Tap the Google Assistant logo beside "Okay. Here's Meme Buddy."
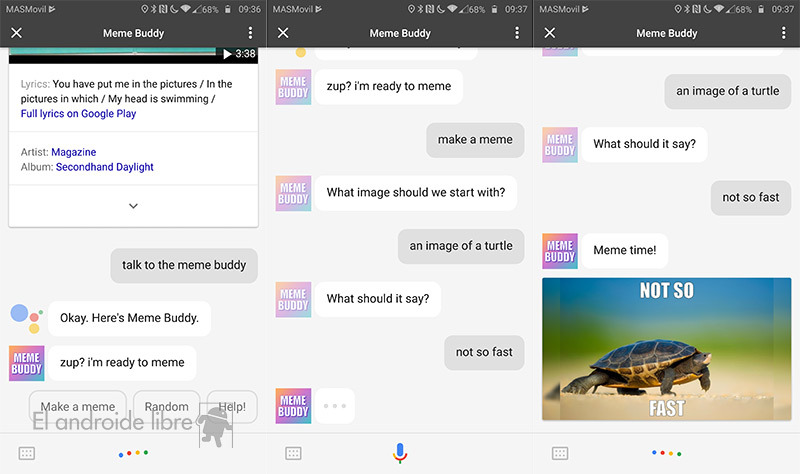The height and width of the screenshot is (474, 800). [25, 318]
